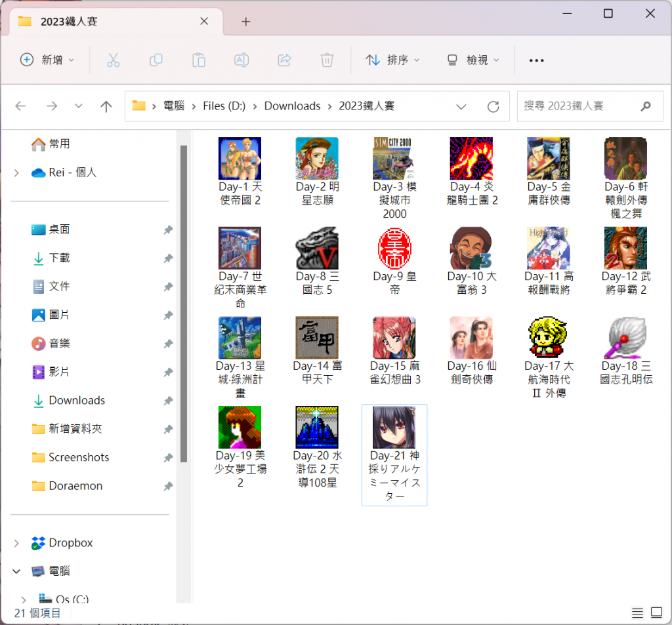Select the Day-9 皇帝 file
The height and width of the screenshot is (625, 672).
[x=394, y=261]
